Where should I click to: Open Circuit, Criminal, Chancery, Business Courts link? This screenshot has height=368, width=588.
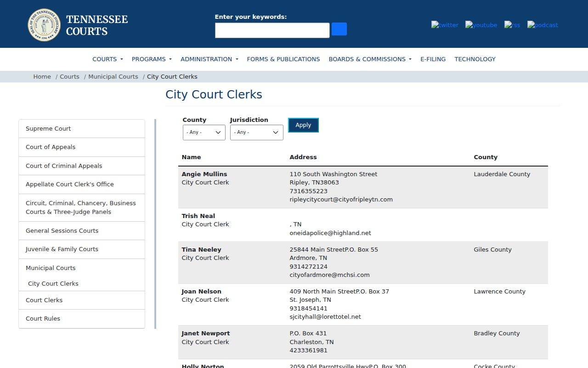point(82,207)
